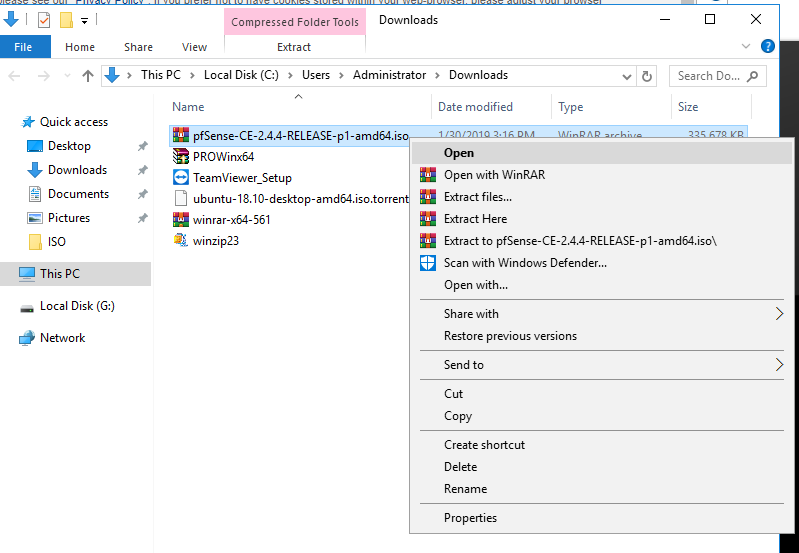
Task: Choose Rename from the context menu
Action: pyautogui.click(x=601, y=489)
